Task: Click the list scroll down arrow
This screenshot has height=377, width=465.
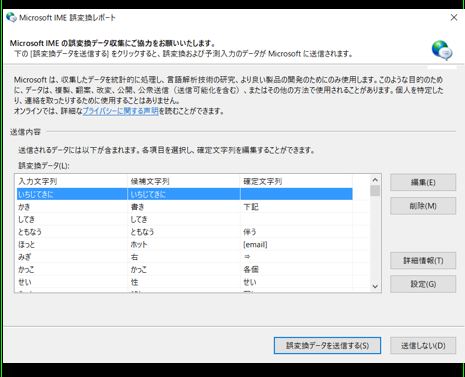Action: 375,286
